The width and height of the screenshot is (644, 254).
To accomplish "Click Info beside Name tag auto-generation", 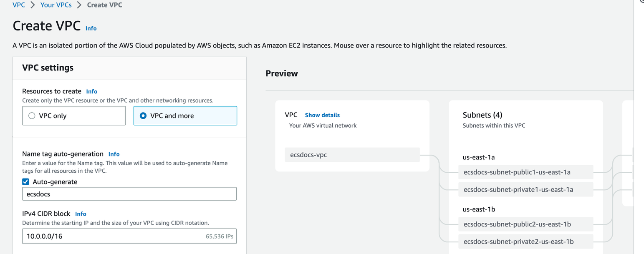I will 114,154.
